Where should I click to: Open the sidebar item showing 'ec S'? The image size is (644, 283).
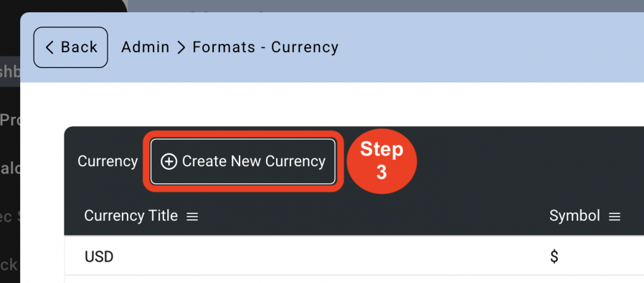pos(10,216)
